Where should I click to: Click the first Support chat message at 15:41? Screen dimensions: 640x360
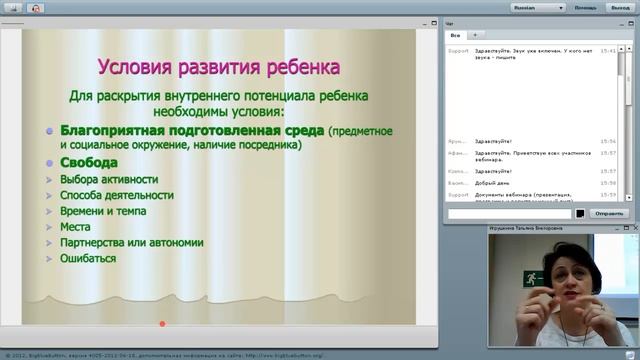tap(533, 54)
